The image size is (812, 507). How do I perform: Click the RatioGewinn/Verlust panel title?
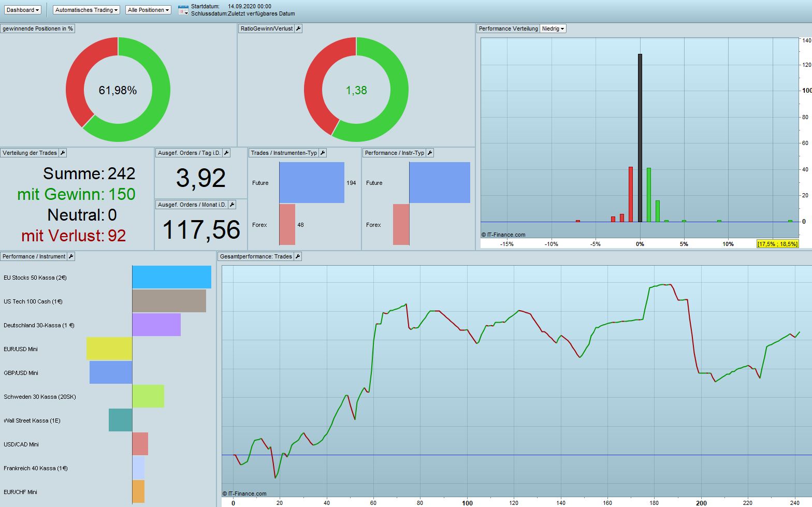pos(267,28)
